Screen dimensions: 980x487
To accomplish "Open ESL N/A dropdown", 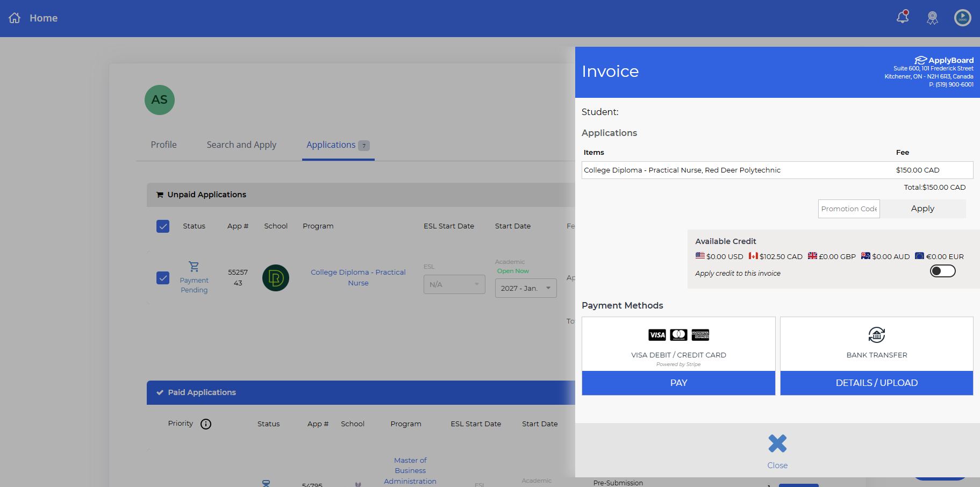I will 454,284.
